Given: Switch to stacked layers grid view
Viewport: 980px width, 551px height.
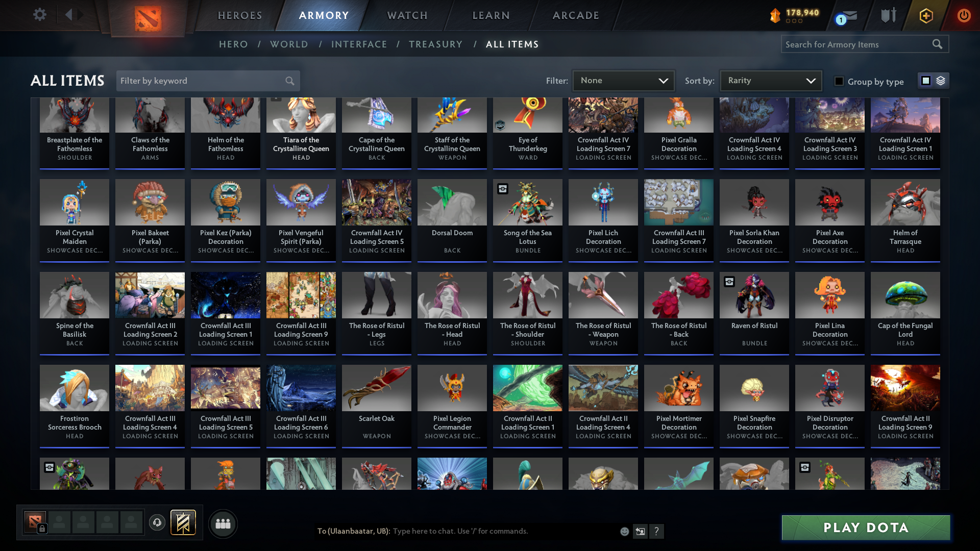Looking at the screenshot, I should [x=940, y=81].
